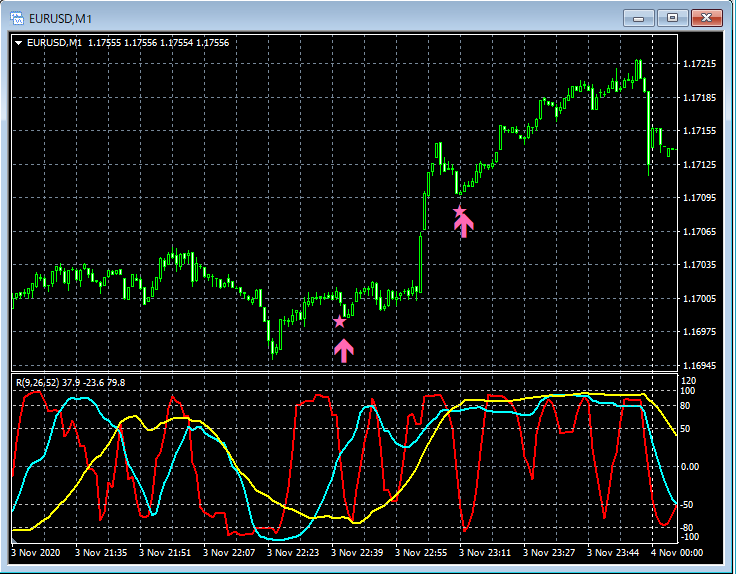Click the 0.00 level on indicator scale
Viewport: 736px width, 574px height.
coord(689,467)
